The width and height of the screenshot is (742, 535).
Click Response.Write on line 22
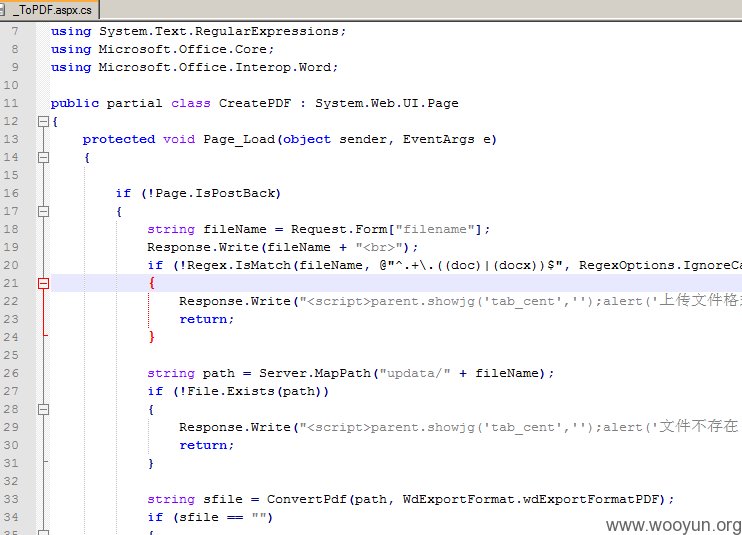point(235,301)
